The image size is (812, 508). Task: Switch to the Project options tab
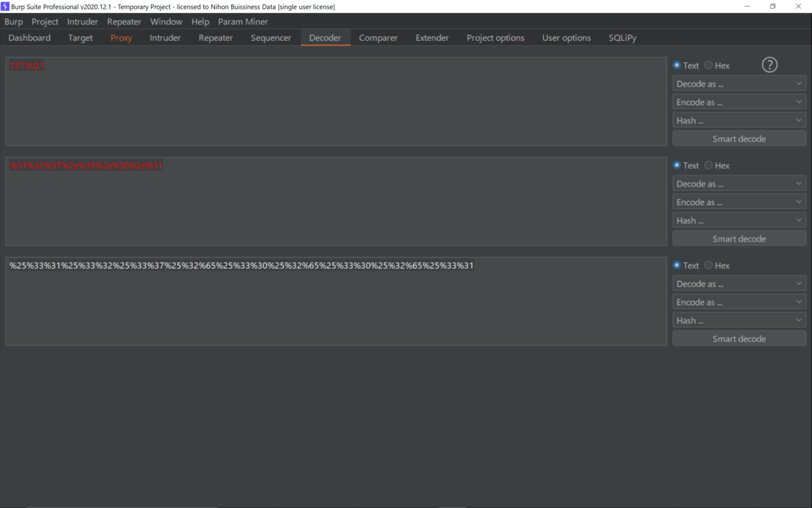495,38
